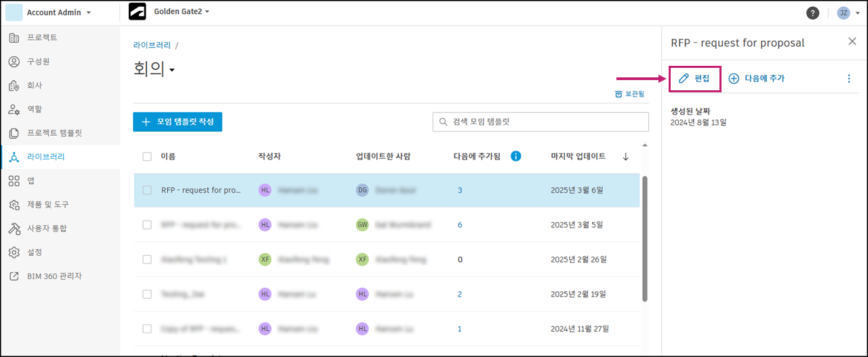868x357 pixels.
Task: Click the BIM 360 관리자 external link icon
Action: point(14,276)
